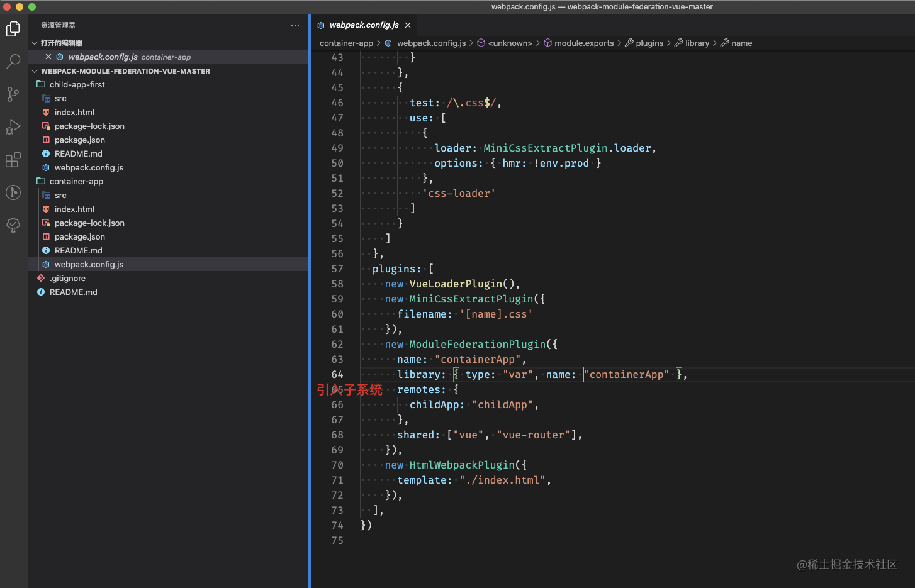The width and height of the screenshot is (915, 588).
Task: Click on "./index.html" string in line 71
Action: 503,480
